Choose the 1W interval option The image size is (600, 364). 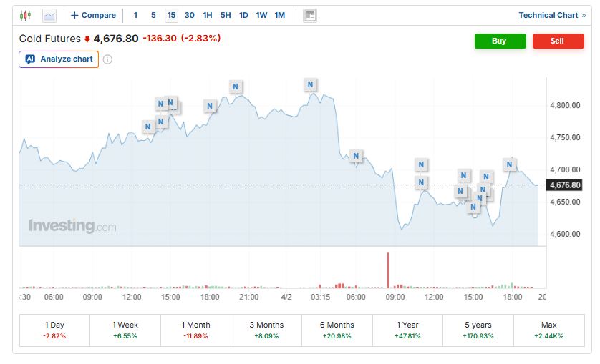tap(261, 15)
